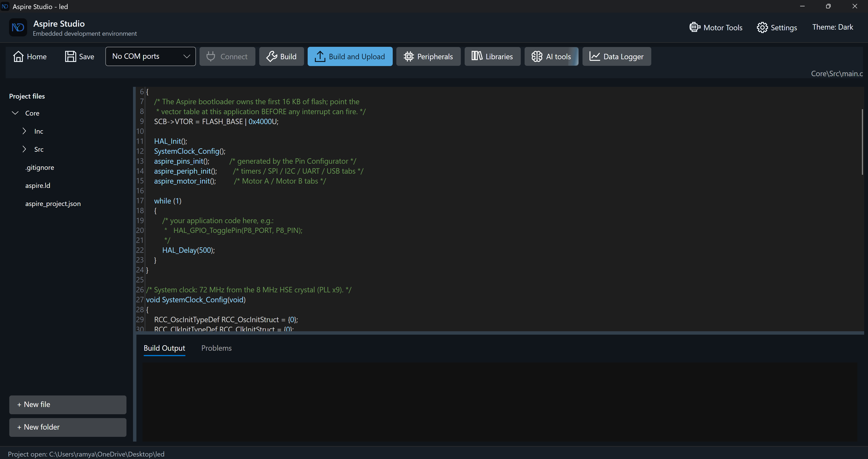Click the Core\Src\main.c file path label
Viewport: 868px width, 459px height.
(837, 73)
